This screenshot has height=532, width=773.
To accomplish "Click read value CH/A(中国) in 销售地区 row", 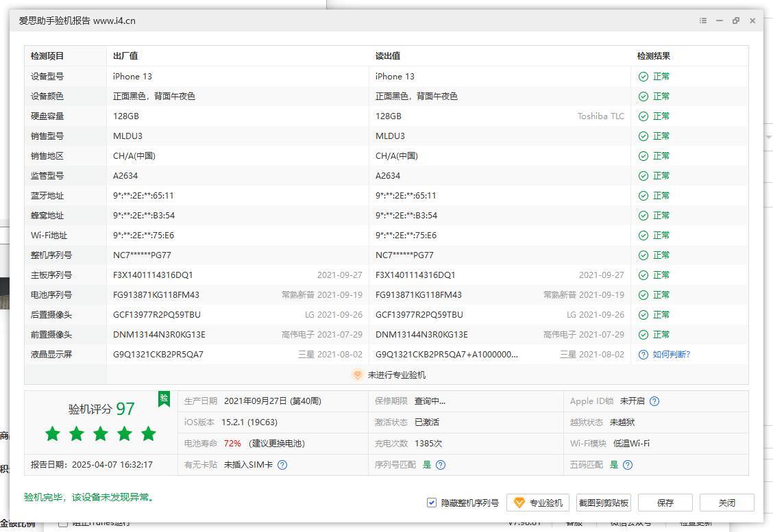I will (396, 156).
